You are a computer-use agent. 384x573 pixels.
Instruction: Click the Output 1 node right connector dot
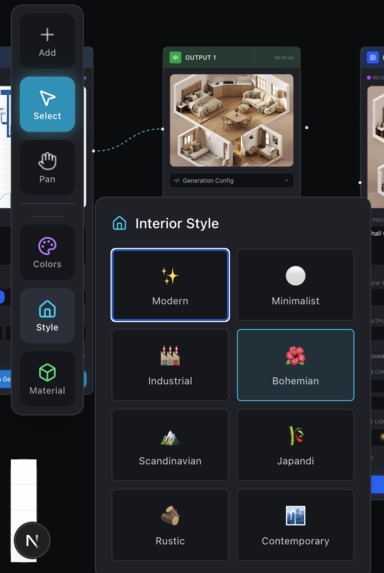click(307, 128)
